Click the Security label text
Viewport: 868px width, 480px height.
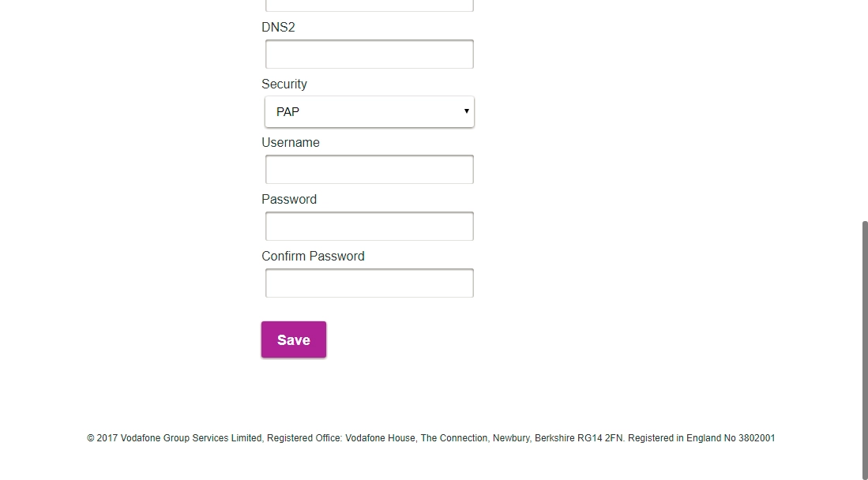(x=284, y=84)
